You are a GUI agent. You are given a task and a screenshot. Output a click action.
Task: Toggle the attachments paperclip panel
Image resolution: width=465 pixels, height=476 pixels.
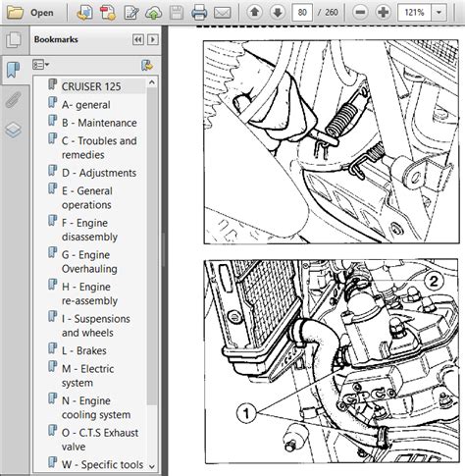(14, 99)
